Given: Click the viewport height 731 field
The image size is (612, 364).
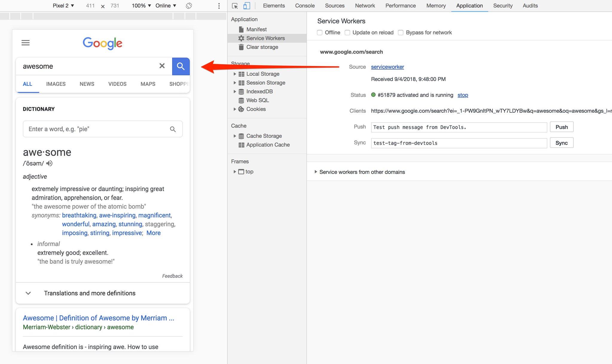Looking at the screenshot, I should [x=115, y=6].
